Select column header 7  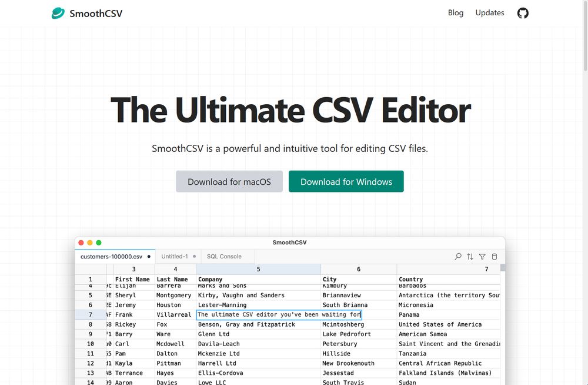pos(449,269)
